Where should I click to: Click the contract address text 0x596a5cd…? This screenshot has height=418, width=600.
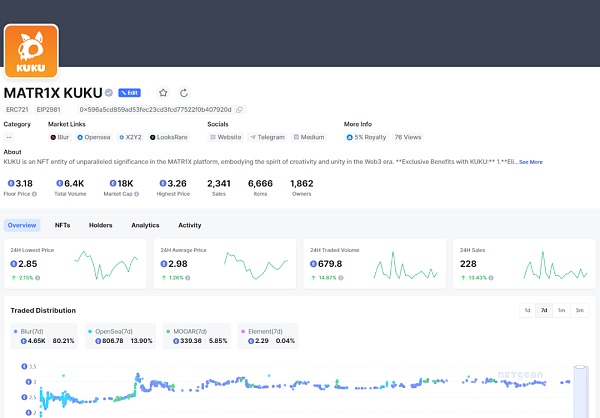[155, 110]
